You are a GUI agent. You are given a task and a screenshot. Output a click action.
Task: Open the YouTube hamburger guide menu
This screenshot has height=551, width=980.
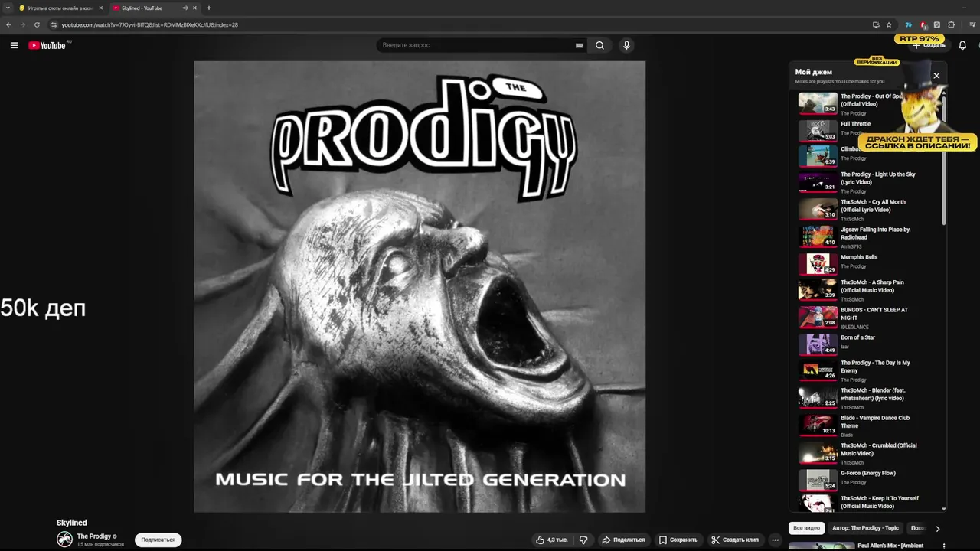pyautogui.click(x=14, y=45)
